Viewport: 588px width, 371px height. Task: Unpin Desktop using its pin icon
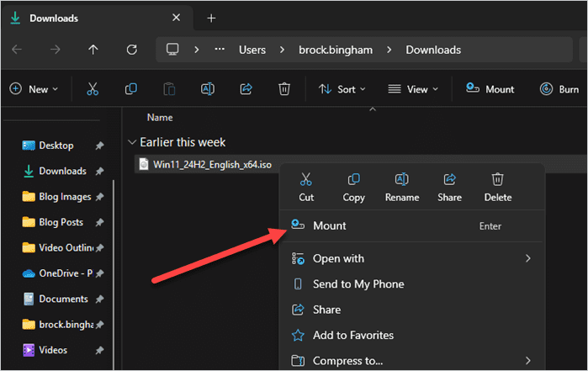point(99,146)
